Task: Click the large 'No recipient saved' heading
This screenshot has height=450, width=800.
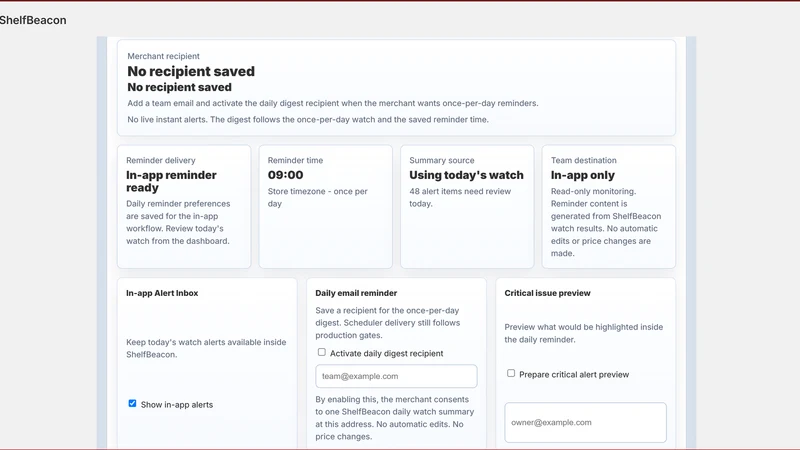Action: click(x=191, y=71)
